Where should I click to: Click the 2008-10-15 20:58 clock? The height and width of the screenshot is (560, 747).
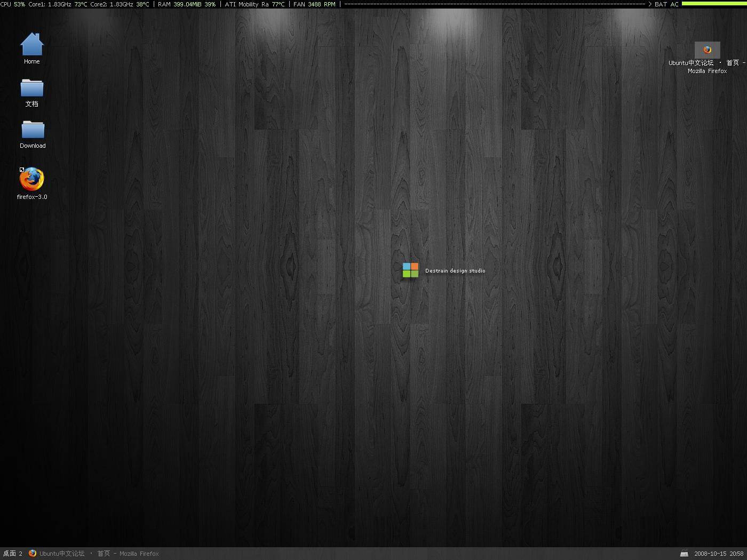click(x=719, y=554)
